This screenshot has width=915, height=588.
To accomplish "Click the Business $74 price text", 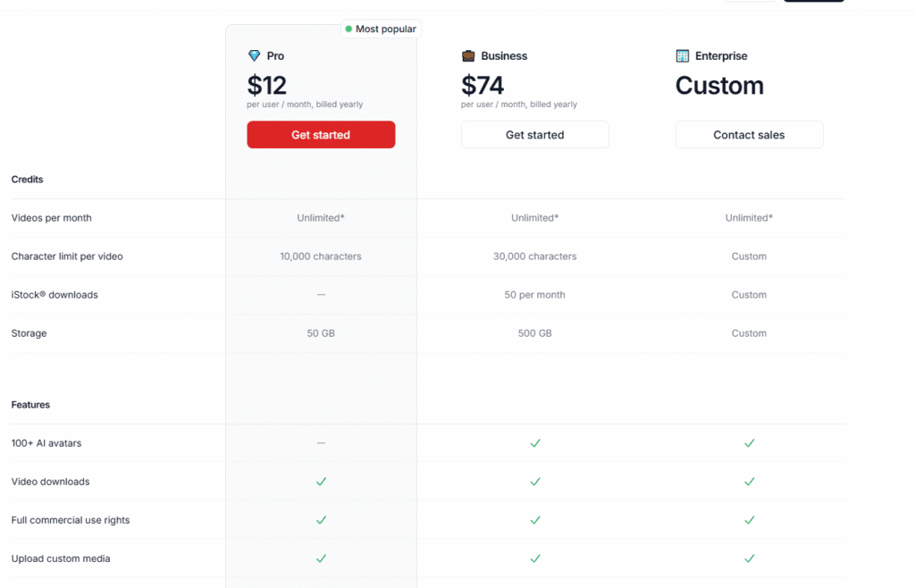I will (483, 86).
